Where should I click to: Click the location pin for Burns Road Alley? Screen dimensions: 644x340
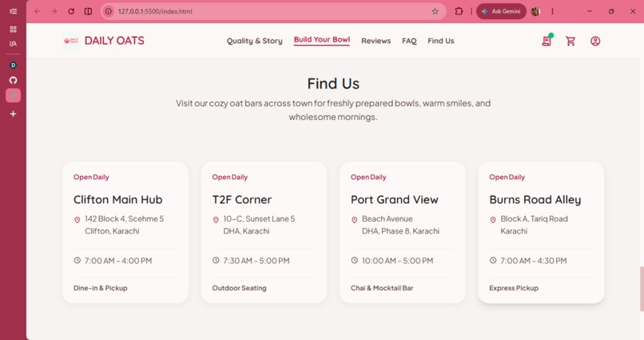[493, 220]
